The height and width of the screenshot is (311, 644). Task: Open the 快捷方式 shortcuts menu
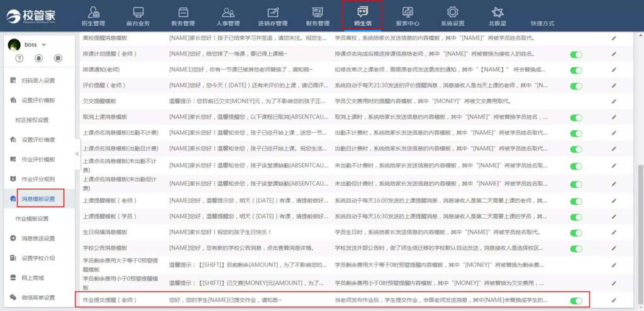(542, 23)
